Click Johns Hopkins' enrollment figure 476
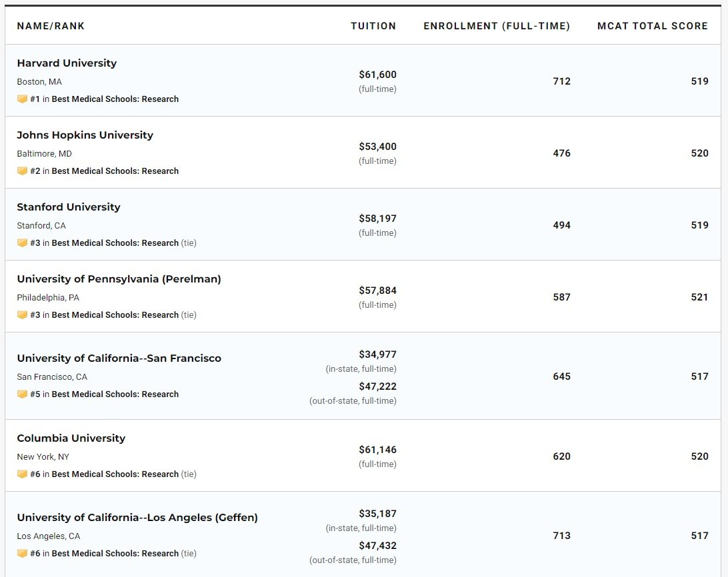This screenshot has height=577, width=728. click(x=561, y=153)
